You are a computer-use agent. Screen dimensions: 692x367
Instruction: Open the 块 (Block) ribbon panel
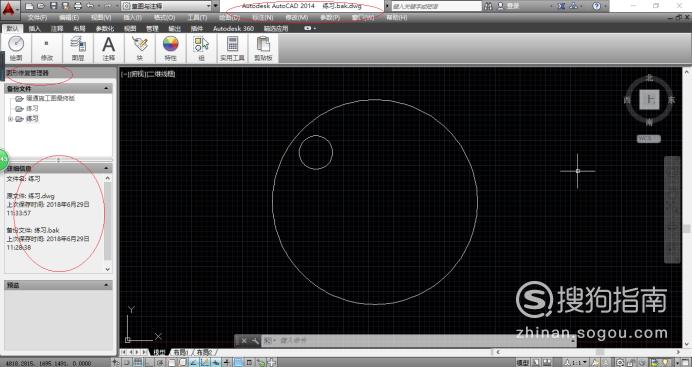pos(139,48)
